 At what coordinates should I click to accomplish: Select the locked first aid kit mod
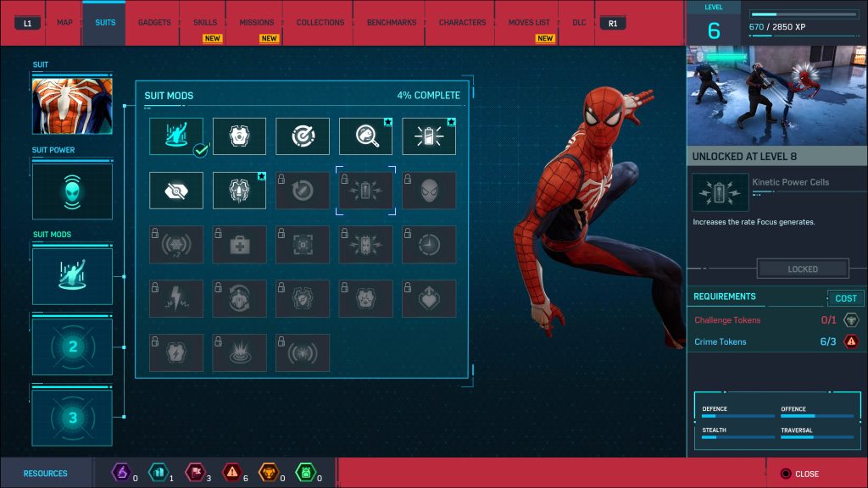(239, 245)
